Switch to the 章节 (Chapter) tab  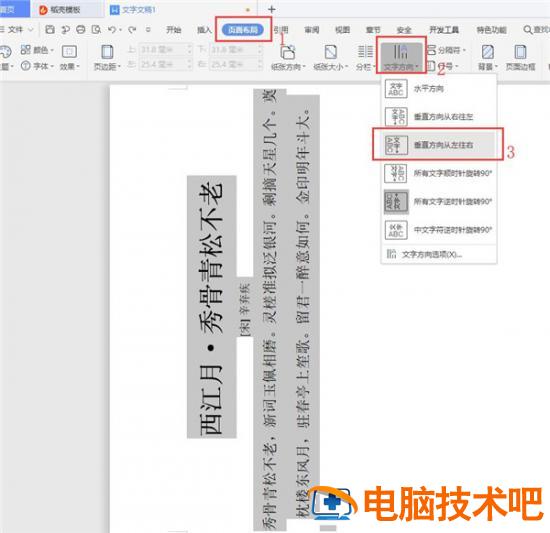373,30
